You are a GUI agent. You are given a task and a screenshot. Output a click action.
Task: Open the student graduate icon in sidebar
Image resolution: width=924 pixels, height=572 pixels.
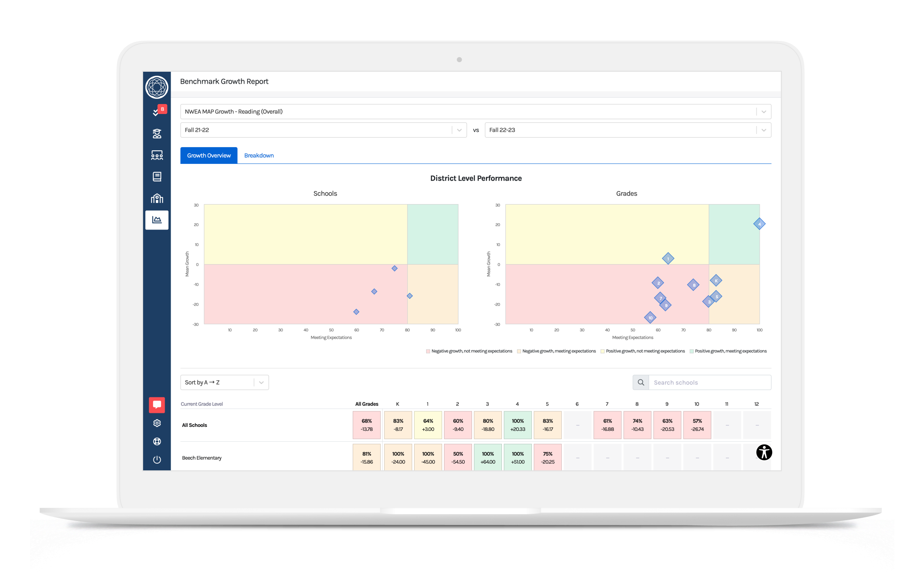point(157,134)
